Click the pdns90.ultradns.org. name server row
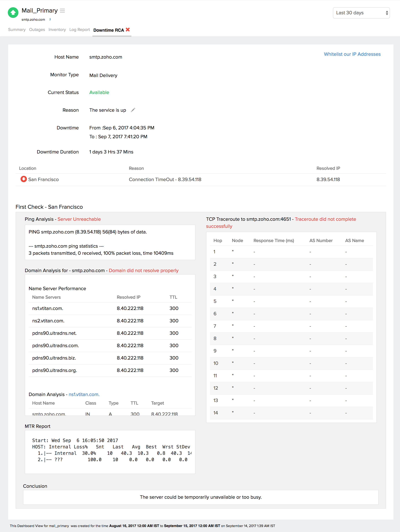This screenshot has height=532, width=400. (x=55, y=370)
